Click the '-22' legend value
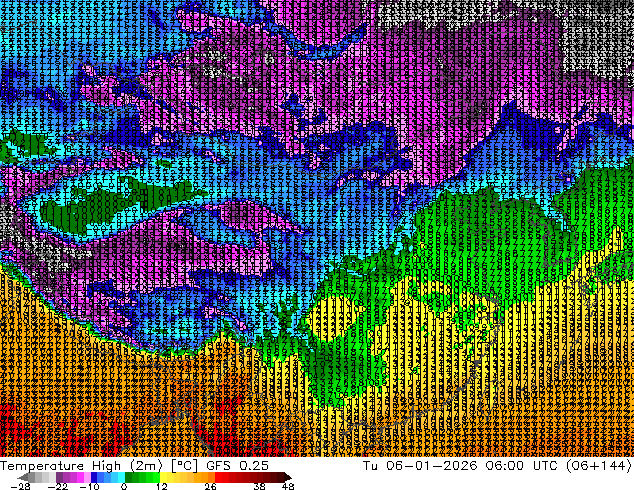The image size is (634, 490). click(58, 486)
